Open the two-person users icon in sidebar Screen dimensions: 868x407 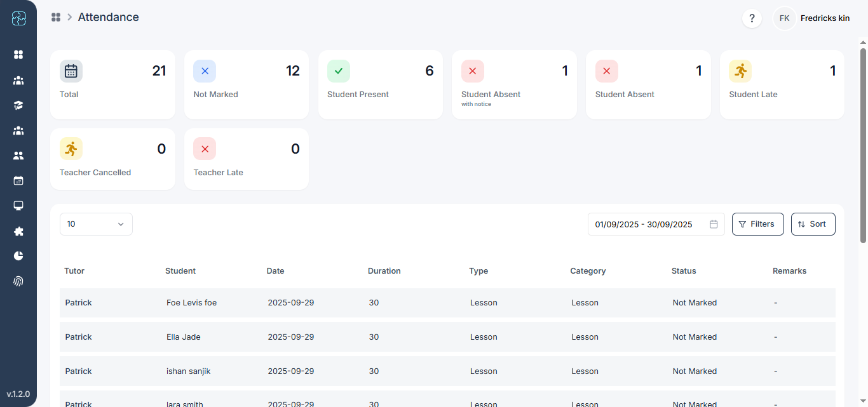point(18,156)
